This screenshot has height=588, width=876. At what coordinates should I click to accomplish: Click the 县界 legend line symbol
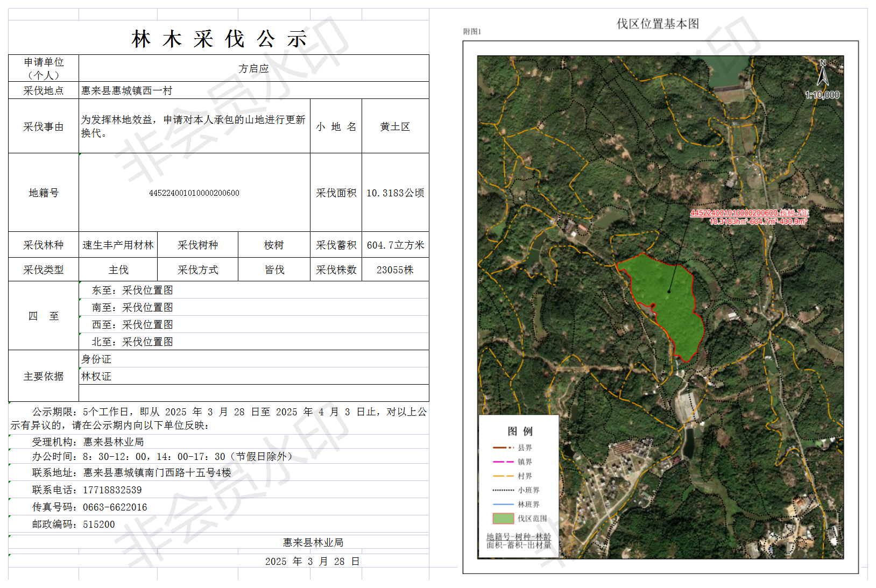pos(503,448)
